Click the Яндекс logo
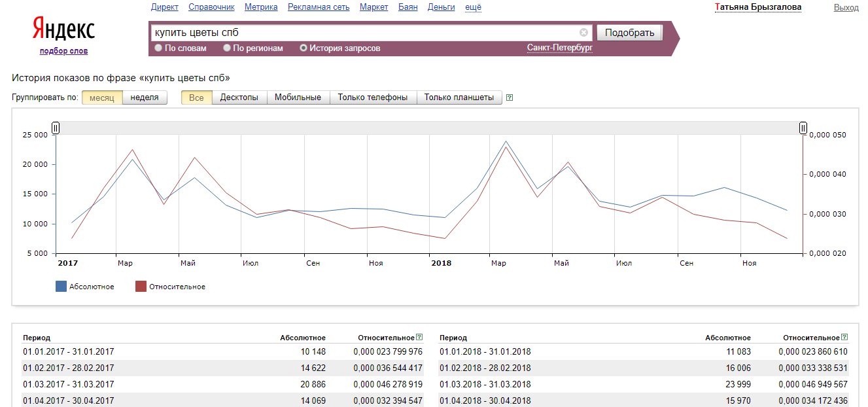This screenshot has height=407, width=868. point(63,29)
